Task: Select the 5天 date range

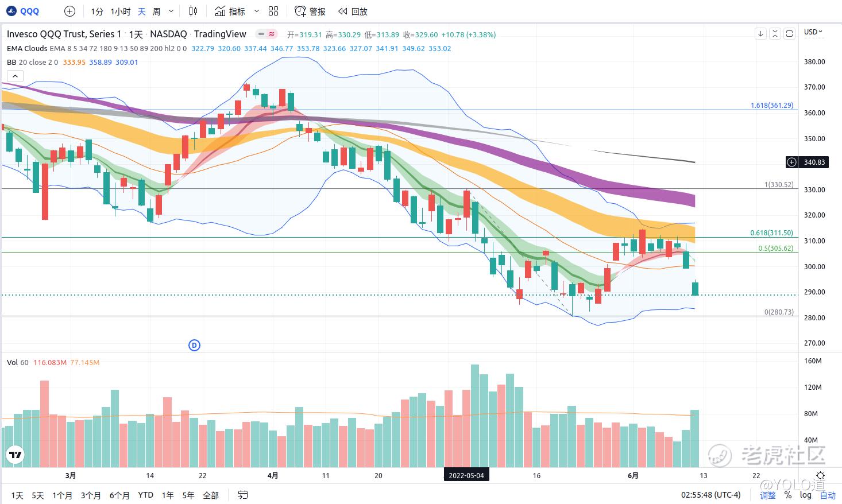Action: point(38,495)
